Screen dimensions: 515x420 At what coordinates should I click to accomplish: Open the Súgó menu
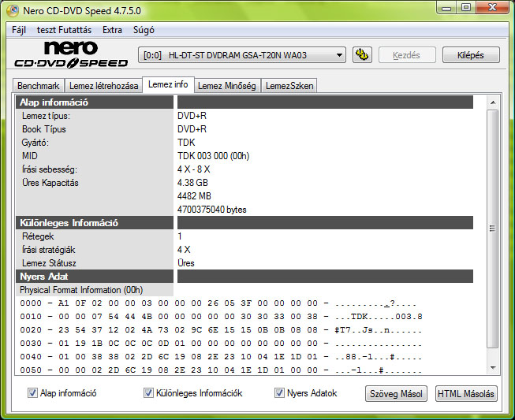click(144, 30)
